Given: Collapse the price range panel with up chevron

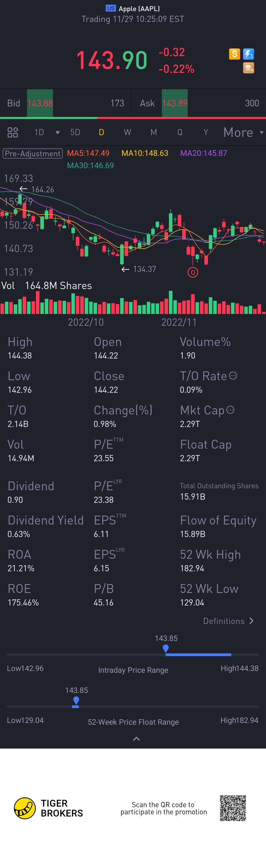Looking at the screenshot, I should point(136,739).
